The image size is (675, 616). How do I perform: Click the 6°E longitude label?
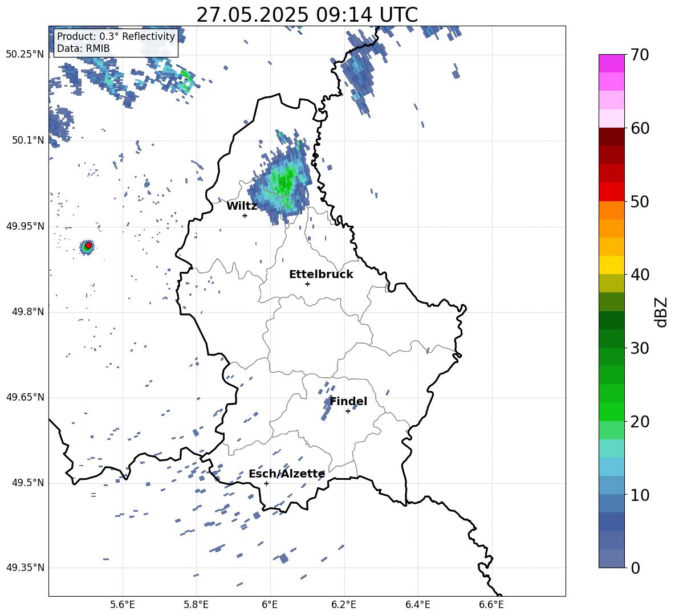pos(270,605)
